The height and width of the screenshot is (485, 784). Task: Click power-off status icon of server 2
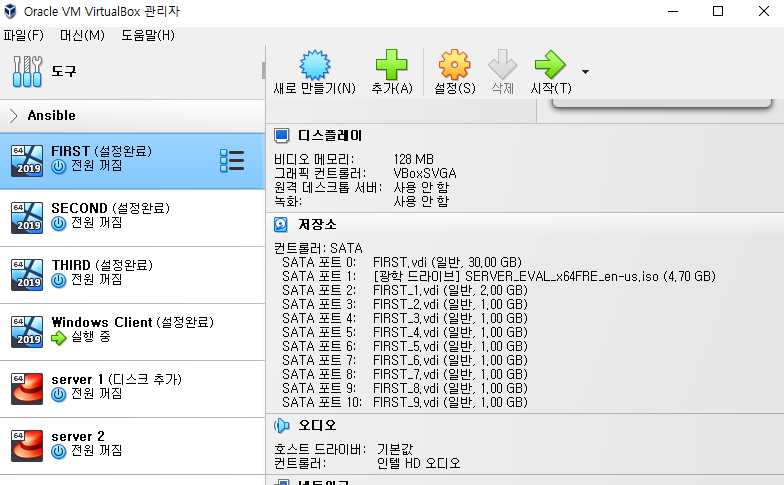tap(58, 452)
